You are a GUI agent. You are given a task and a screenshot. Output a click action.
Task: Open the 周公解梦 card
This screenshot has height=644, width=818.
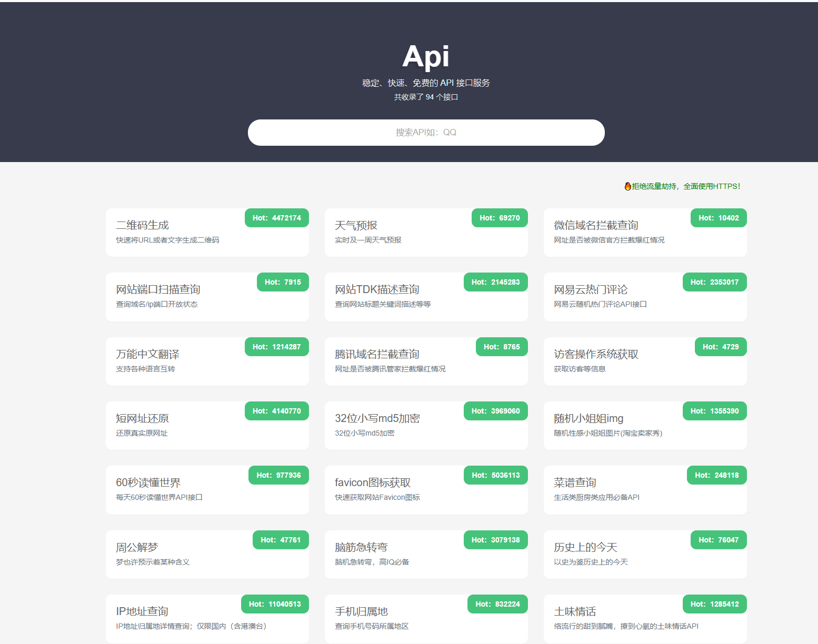(x=207, y=555)
